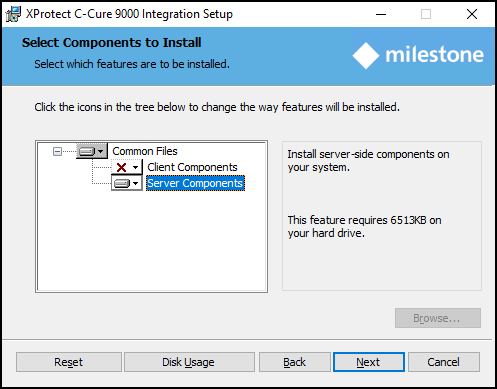Open the Server Components install option dropdown
This screenshot has height=389, width=497.
pyautogui.click(x=135, y=183)
